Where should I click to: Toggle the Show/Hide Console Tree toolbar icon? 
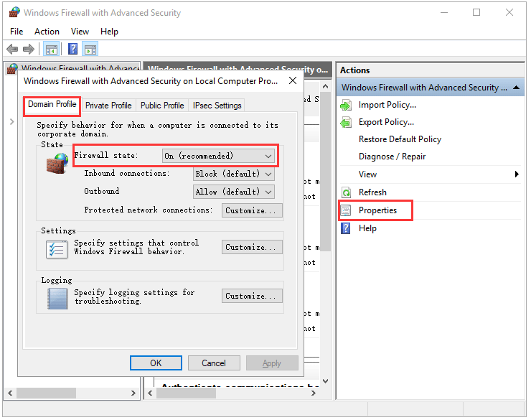(52, 50)
